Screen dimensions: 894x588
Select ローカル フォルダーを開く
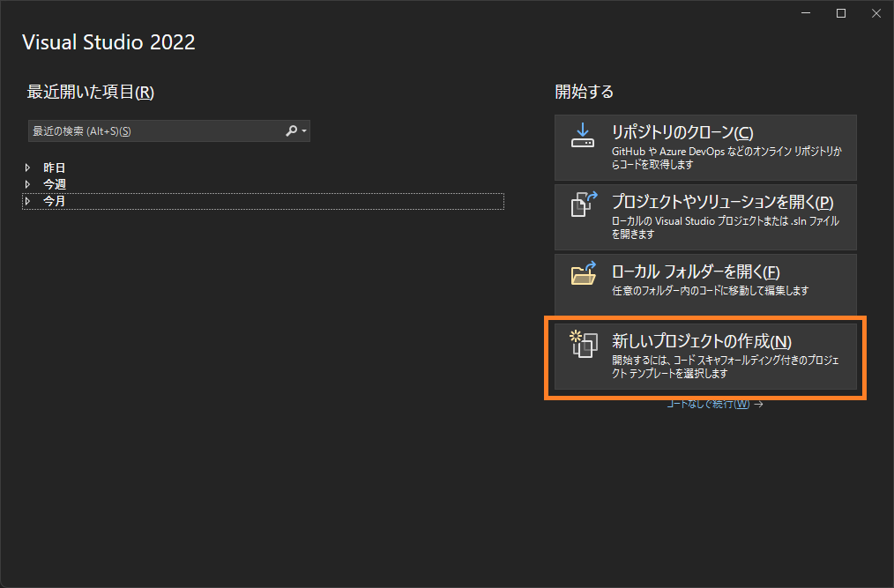click(705, 284)
